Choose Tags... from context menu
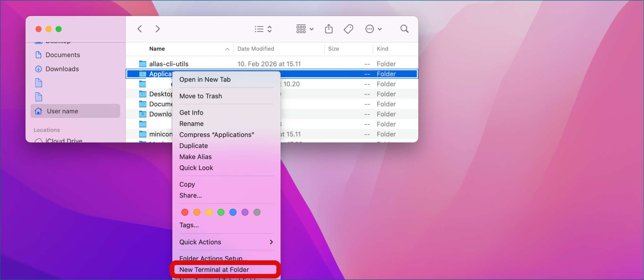This screenshot has width=644, height=280. [x=189, y=225]
